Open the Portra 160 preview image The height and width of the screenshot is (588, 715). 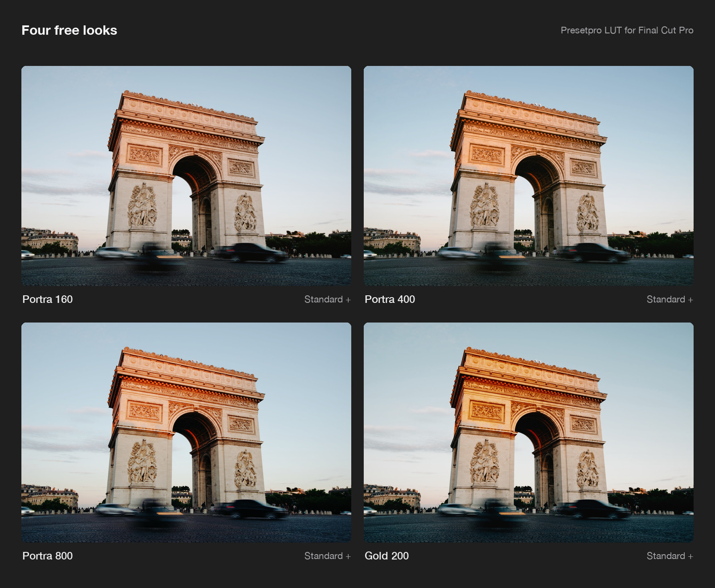186,176
